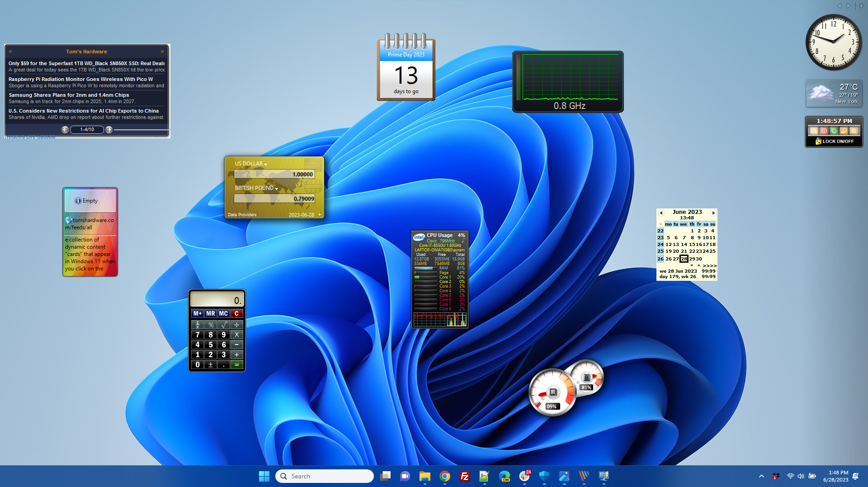
Task: Select the key icon to lock the computer
Action: tap(844, 131)
